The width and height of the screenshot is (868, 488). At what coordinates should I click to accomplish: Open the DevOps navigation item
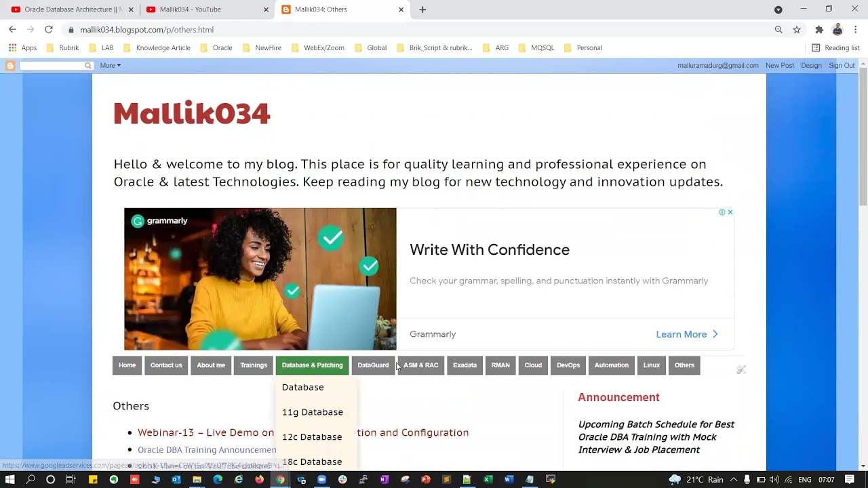click(568, 365)
